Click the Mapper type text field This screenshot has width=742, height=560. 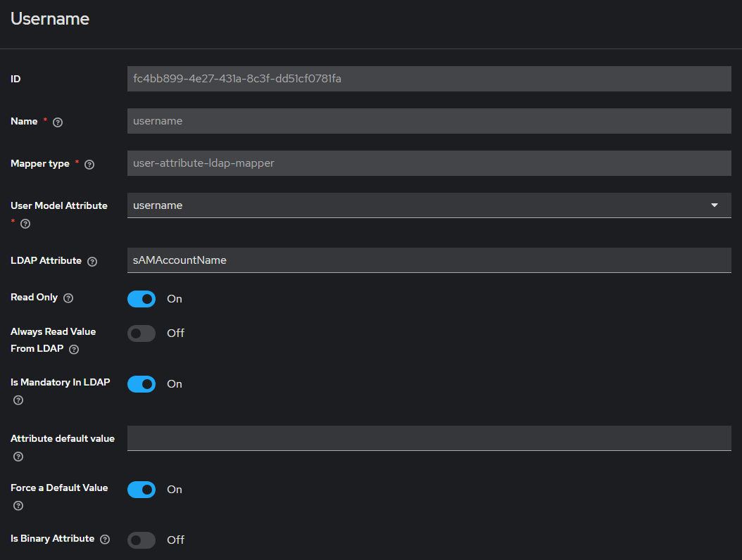pos(429,163)
